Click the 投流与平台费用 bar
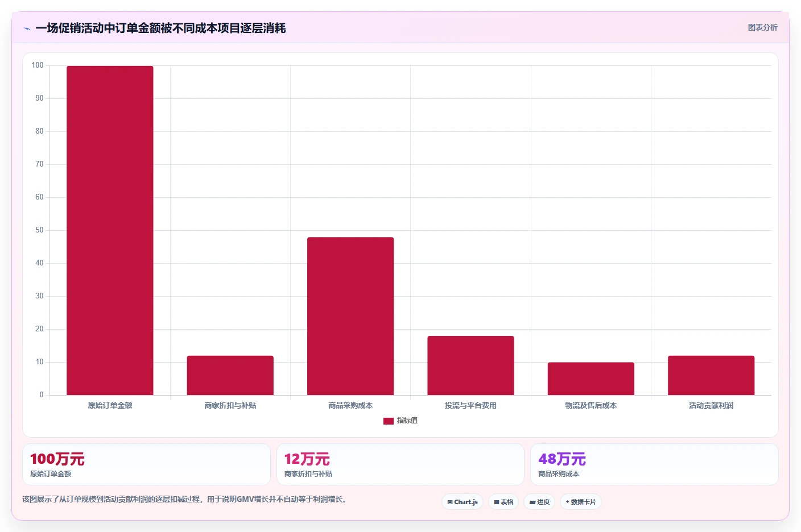The image size is (801, 532). click(470, 365)
